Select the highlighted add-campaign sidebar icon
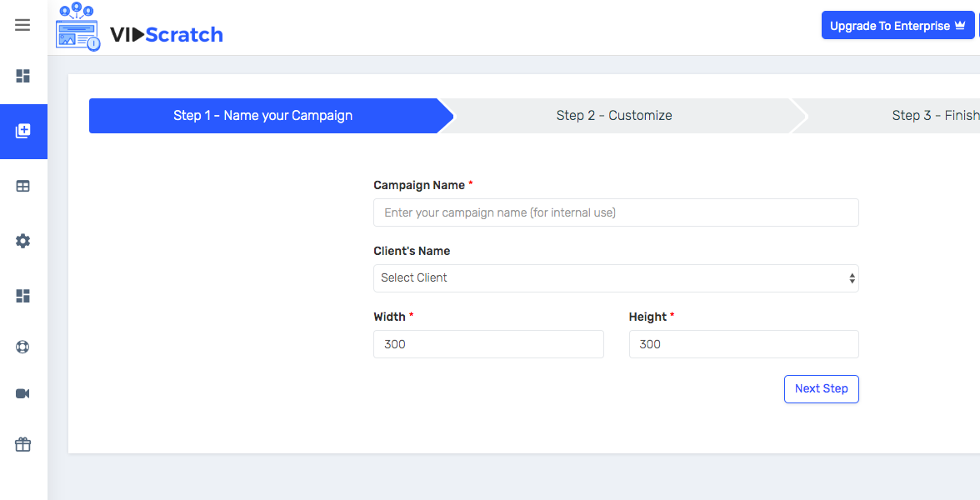Image resolution: width=980 pixels, height=500 pixels. coord(23,131)
